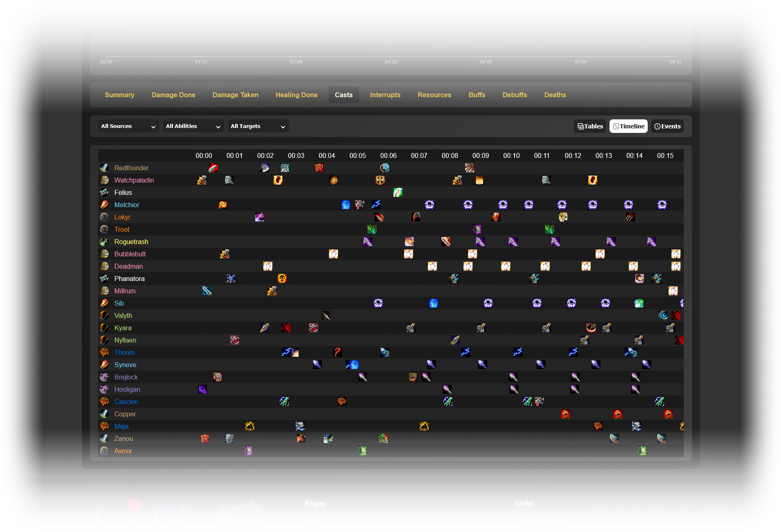Click the Roguetrash player name

pyautogui.click(x=131, y=242)
